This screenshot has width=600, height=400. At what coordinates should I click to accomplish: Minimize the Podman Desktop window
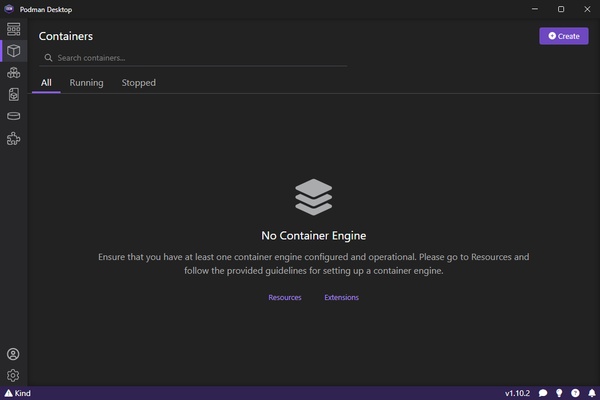click(535, 9)
